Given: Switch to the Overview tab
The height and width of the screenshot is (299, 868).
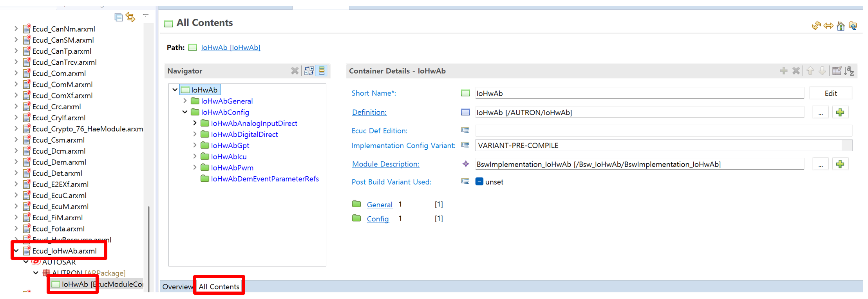Looking at the screenshot, I should tap(177, 287).
